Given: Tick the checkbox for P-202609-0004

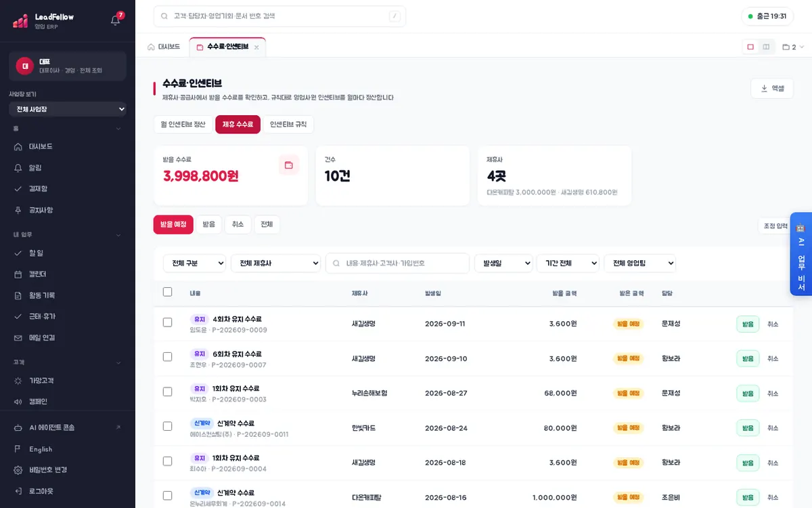Looking at the screenshot, I should [168, 461].
